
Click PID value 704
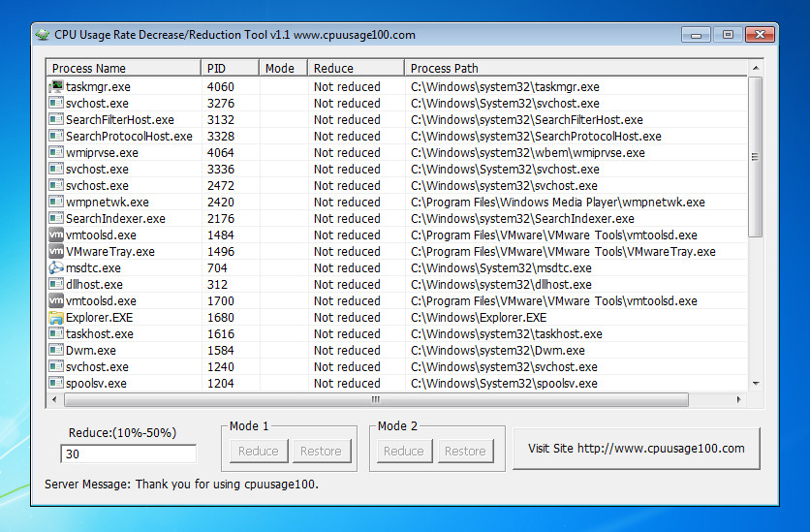pyautogui.click(x=217, y=268)
